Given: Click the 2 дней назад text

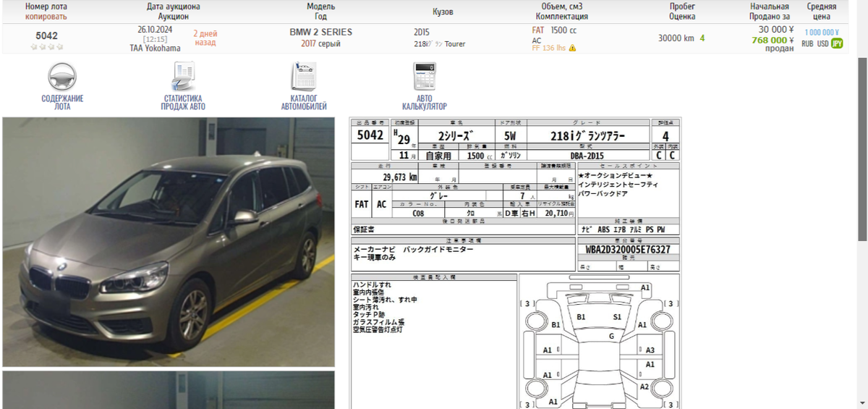Looking at the screenshot, I should [205, 38].
